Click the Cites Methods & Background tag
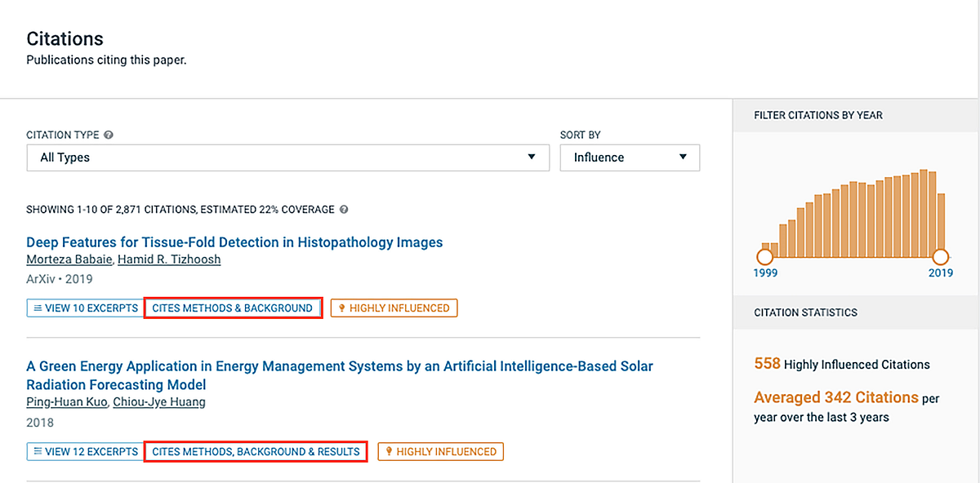Image resolution: width=980 pixels, height=483 pixels. pos(233,308)
